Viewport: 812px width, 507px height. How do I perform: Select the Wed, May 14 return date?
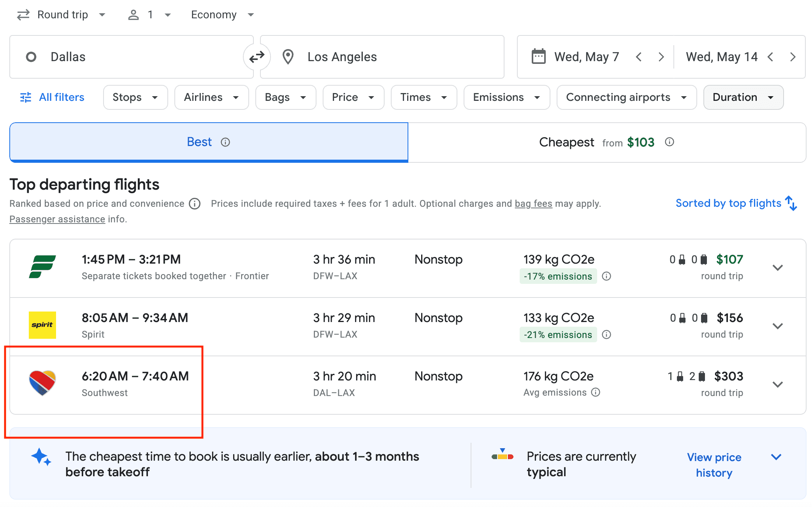tap(722, 57)
